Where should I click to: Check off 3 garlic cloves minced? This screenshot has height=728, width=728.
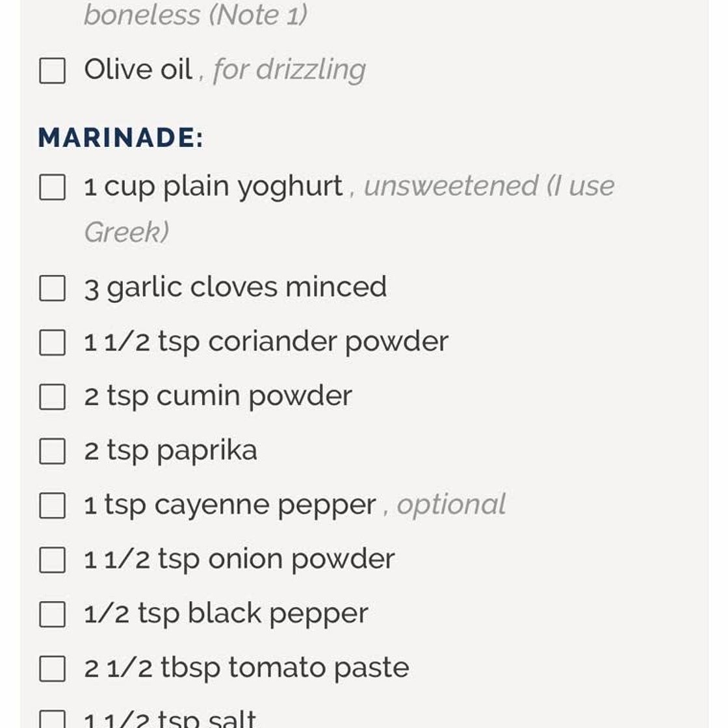pos(53,288)
